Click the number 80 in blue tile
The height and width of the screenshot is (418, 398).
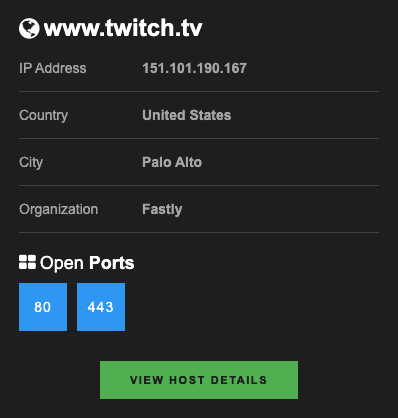[x=43, y=307]
